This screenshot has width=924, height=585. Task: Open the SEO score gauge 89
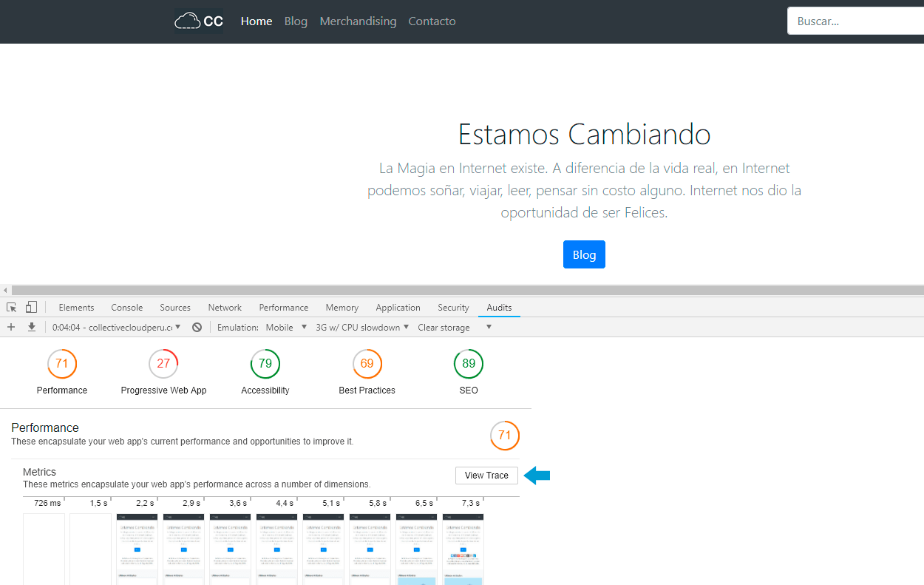[469, 364]
